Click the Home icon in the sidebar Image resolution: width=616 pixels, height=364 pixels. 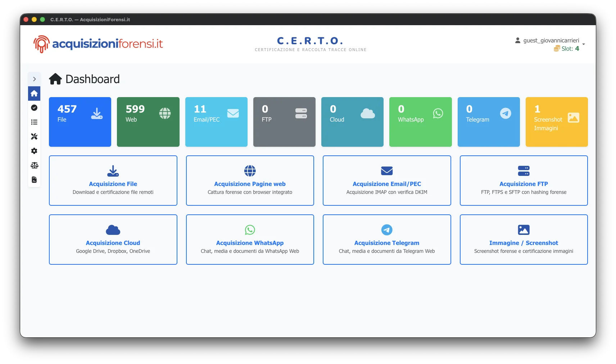(x=34, y=94)
